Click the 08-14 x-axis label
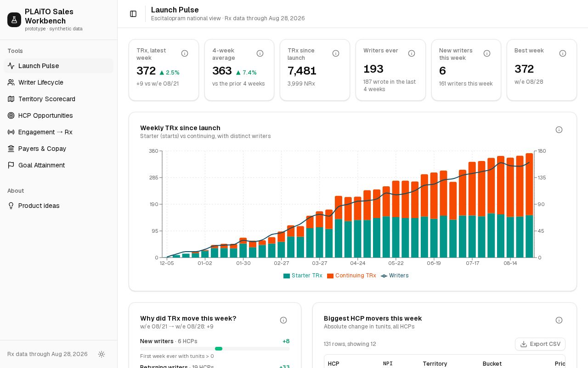This screenshot has width=588, height=368. click(510, 263)
